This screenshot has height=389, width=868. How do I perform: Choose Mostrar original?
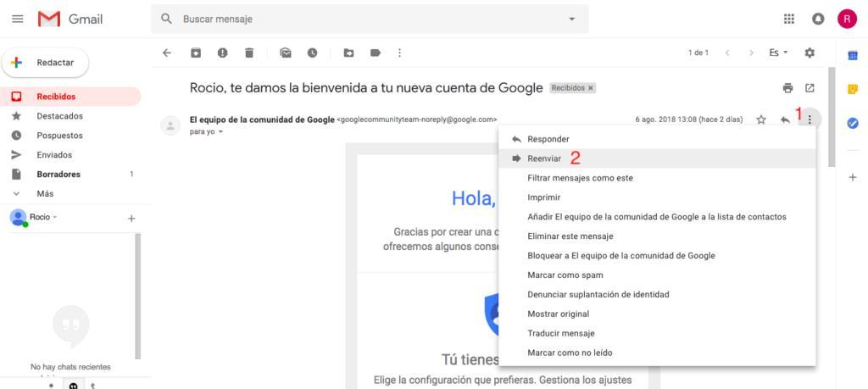[657, 314]
